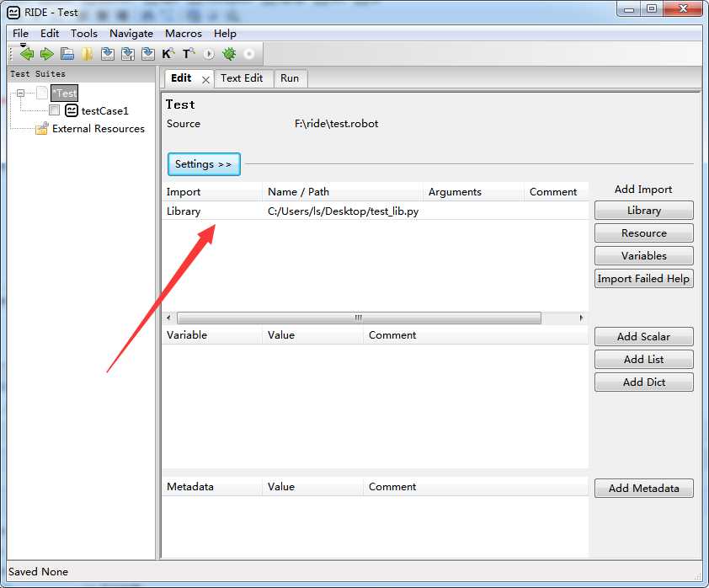709x588 pixels.
Task: Open the File menu
Action: pos(20,34)
